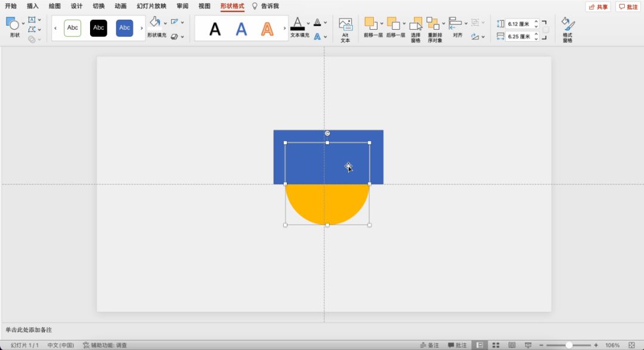Viewport: 644px width, 350px height.
Task: Click the shape effects icon
Action: coord(175,36)
